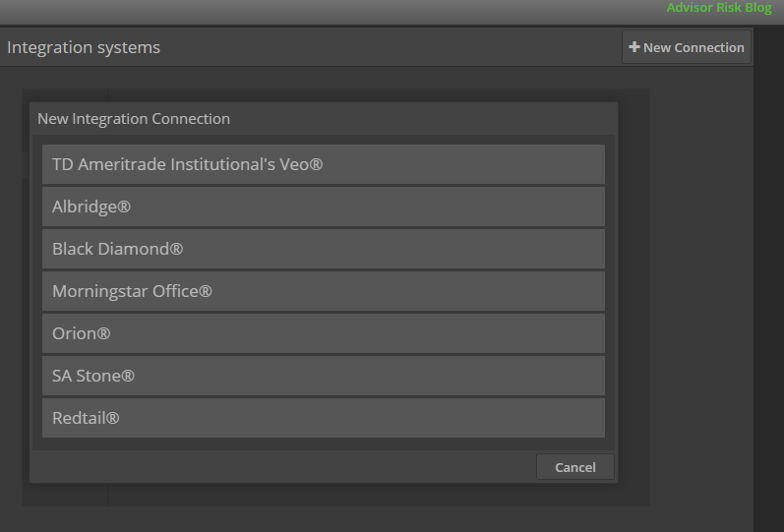Click the registered symbol after Albridge
The image size is (784, 532).
pos(125,207)
